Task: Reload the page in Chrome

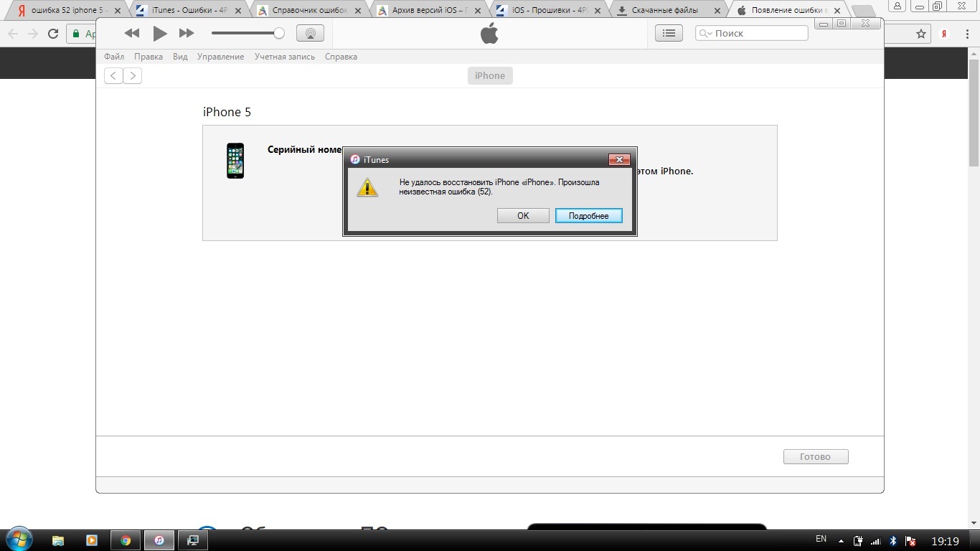Action: click(53, 34)
